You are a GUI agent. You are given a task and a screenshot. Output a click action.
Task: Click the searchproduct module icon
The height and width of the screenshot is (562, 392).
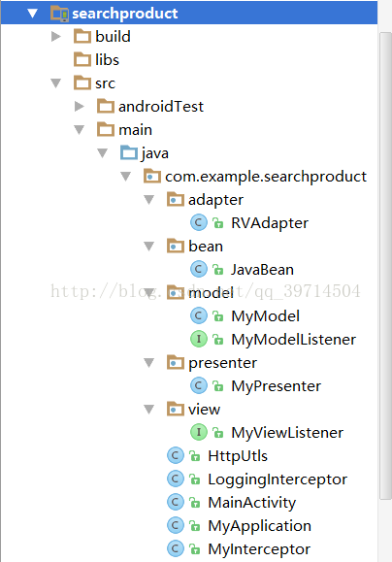tap(59, 14)
